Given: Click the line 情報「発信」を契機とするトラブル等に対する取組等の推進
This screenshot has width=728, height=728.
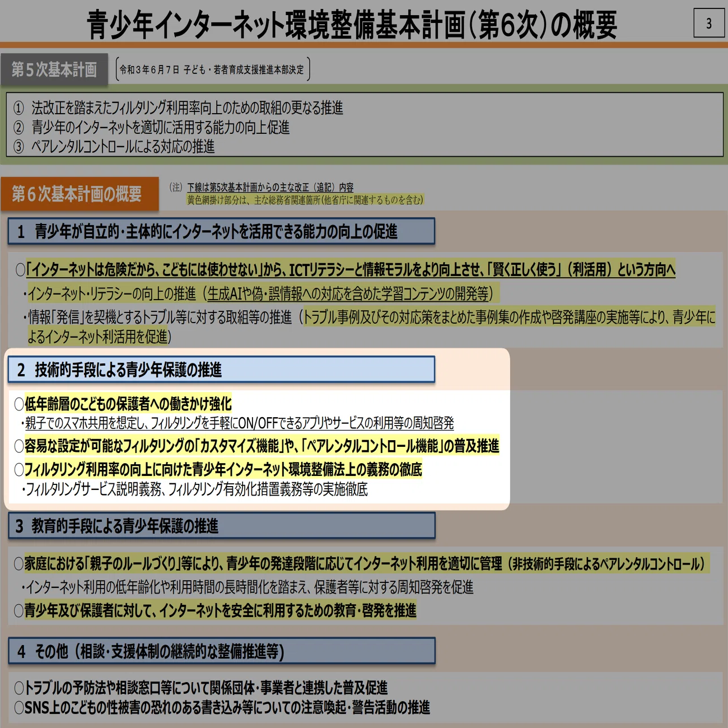Looking at the screenshot, I should 370,326.
